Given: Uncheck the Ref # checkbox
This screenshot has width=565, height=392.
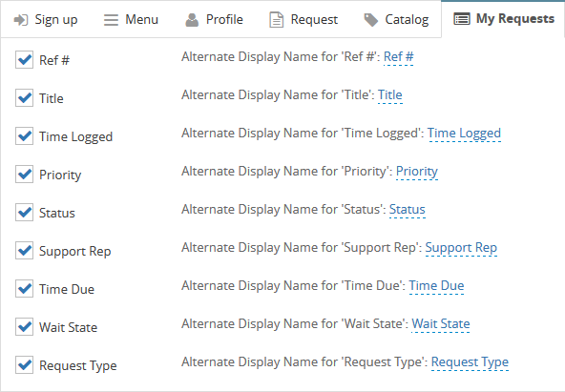Looking at the screenshot, I should coord(24,60).
